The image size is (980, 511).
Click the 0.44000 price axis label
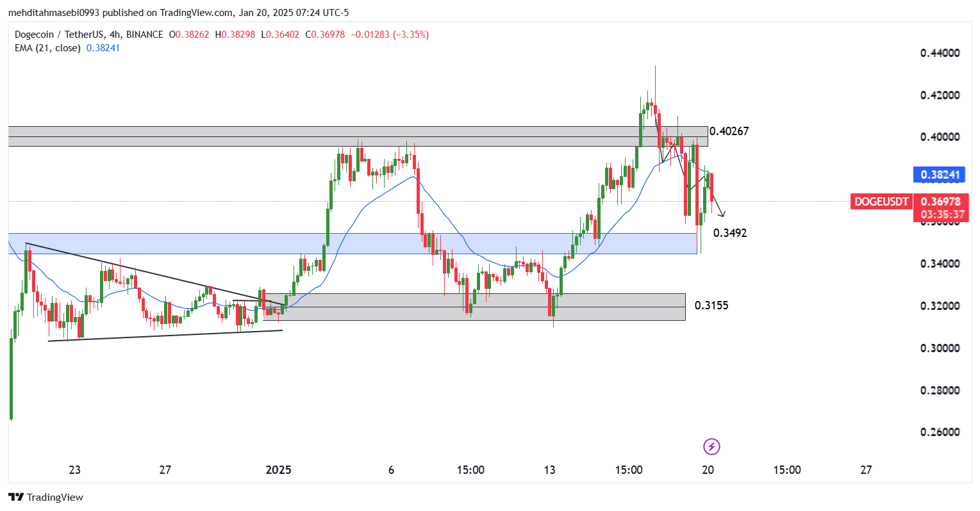tap(940, 53)
